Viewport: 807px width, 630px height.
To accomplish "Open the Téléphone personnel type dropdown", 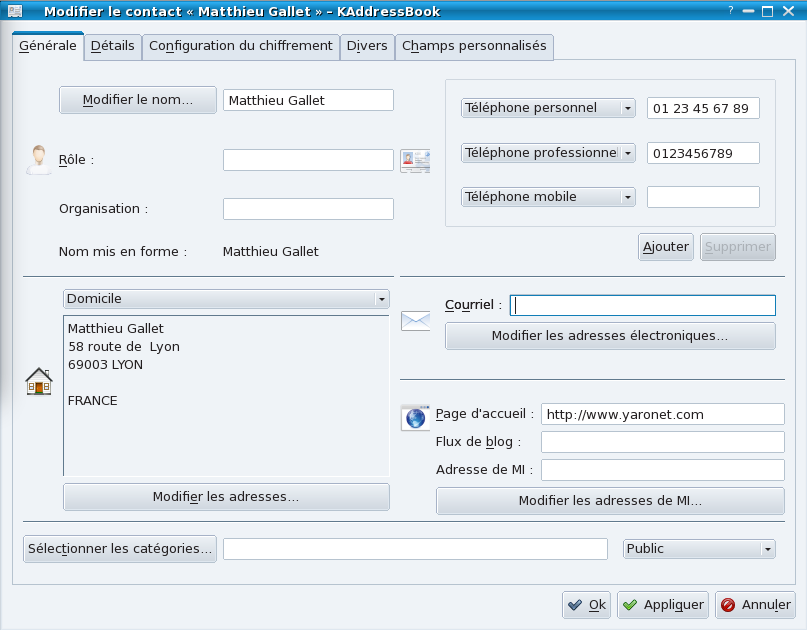I will pos(548,108).
